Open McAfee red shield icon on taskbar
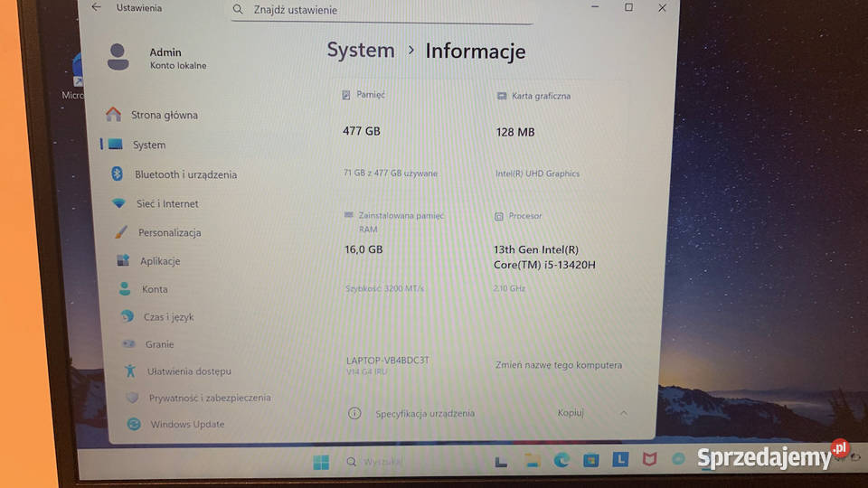 click(649, 459)
